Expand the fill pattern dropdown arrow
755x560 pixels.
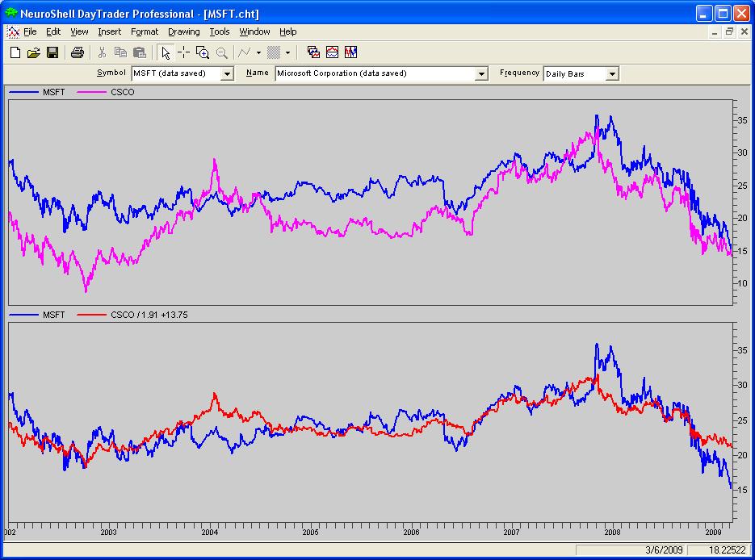(288, 52)
